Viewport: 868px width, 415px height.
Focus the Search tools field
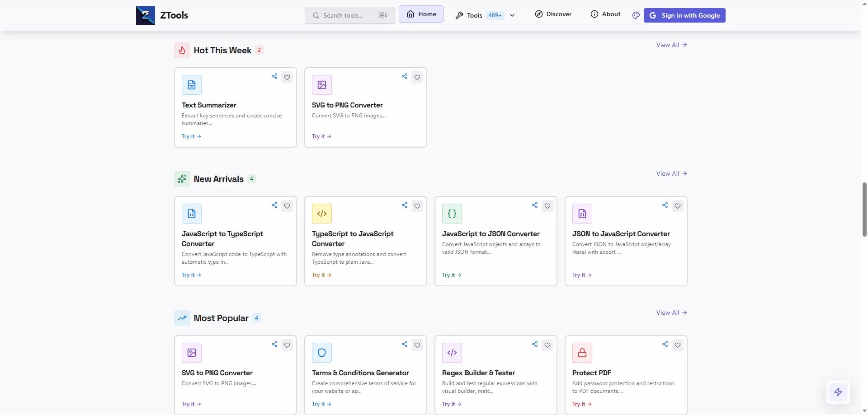pos(350,15)
